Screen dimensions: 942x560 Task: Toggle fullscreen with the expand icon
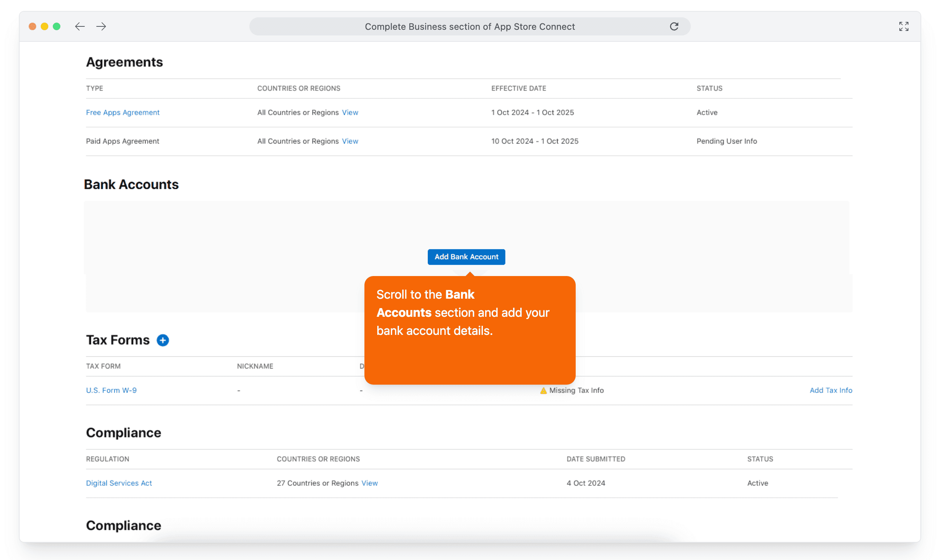903,26
